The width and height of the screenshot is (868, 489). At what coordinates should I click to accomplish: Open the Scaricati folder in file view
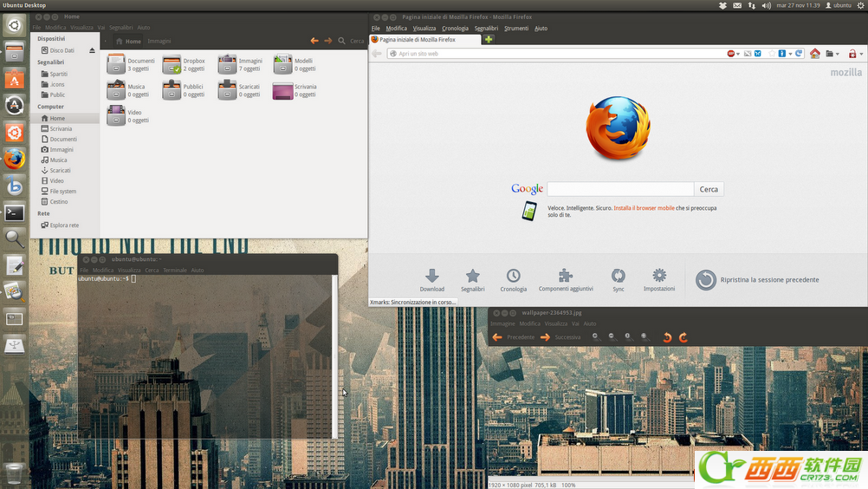pyautogui.click(x=227, y=89)
